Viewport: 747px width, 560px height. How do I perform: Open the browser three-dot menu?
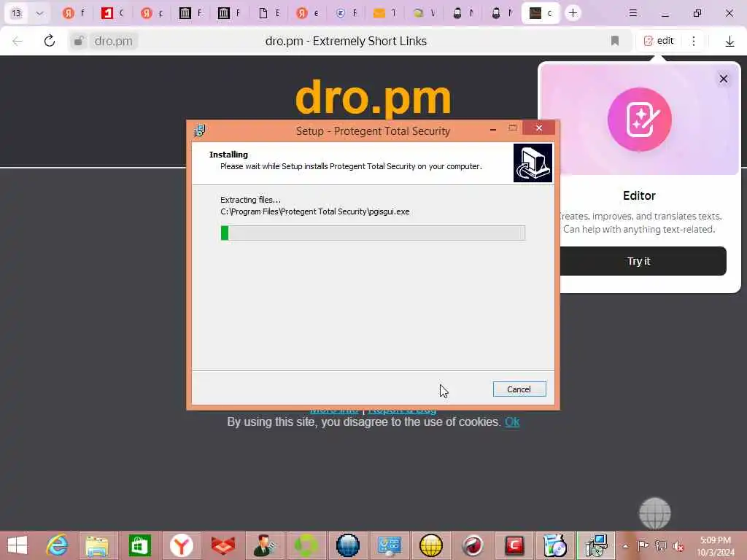[x=694, y=41]
